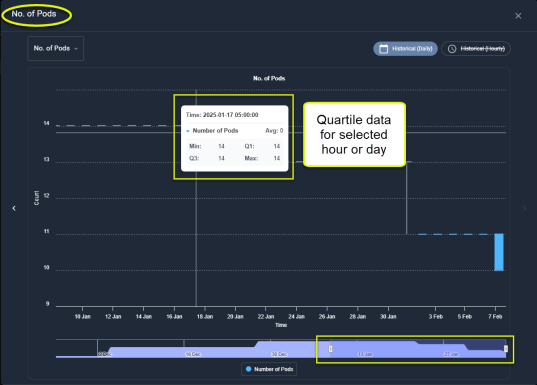537x385 pixels.
Task: Click the clock icon in Historical Hourly
Action: pos(452,49)
